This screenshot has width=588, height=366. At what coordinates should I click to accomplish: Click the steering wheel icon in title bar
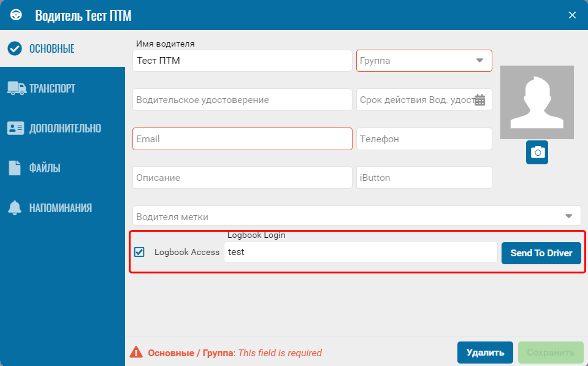[x=16, y=15]
